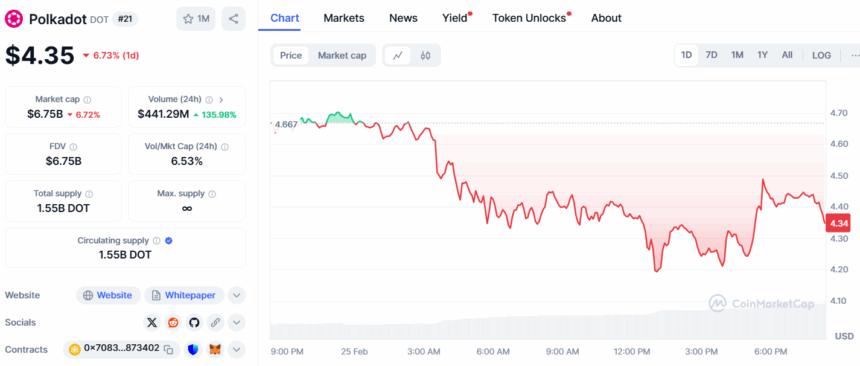Click the $441.29M volume value
860x366 pixels.
pyautogui.click(x=163, y=115)
